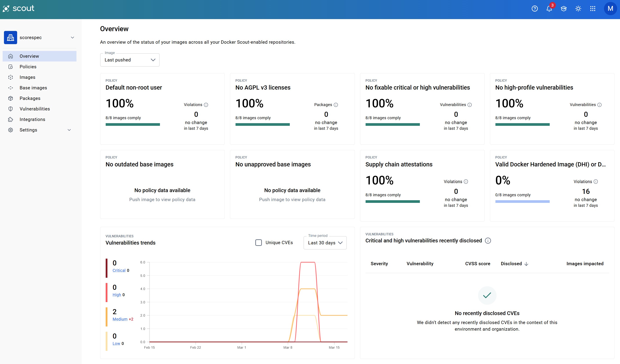Toggle the light/dark theme sun icon

point(578,9)
